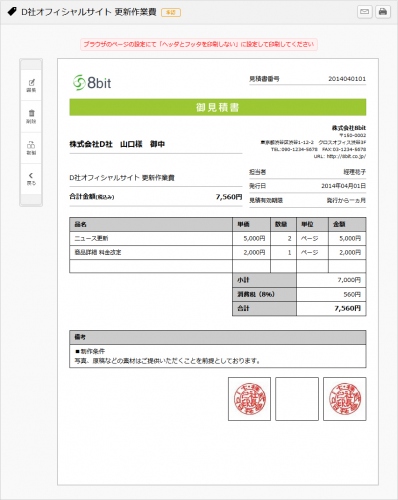Click the validity value 発行から一ヵ月
This screenshot has width=398, height=500.
[346, 200]
